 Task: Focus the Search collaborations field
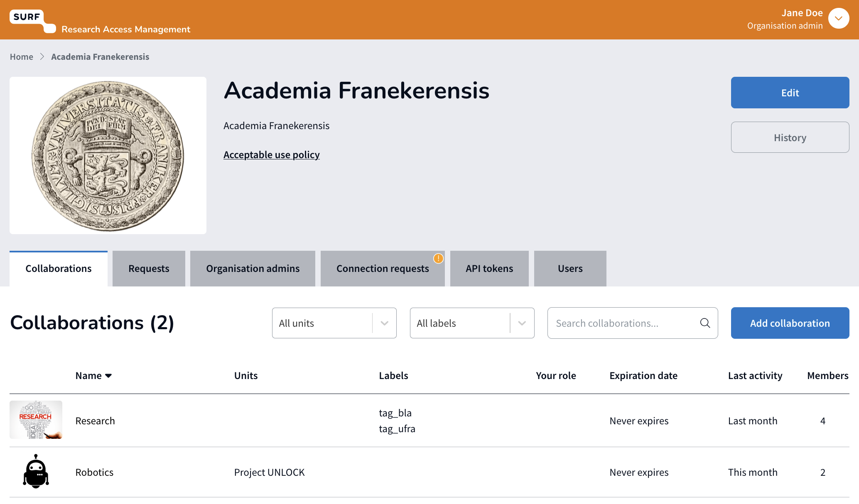click(x=633, y=323)
